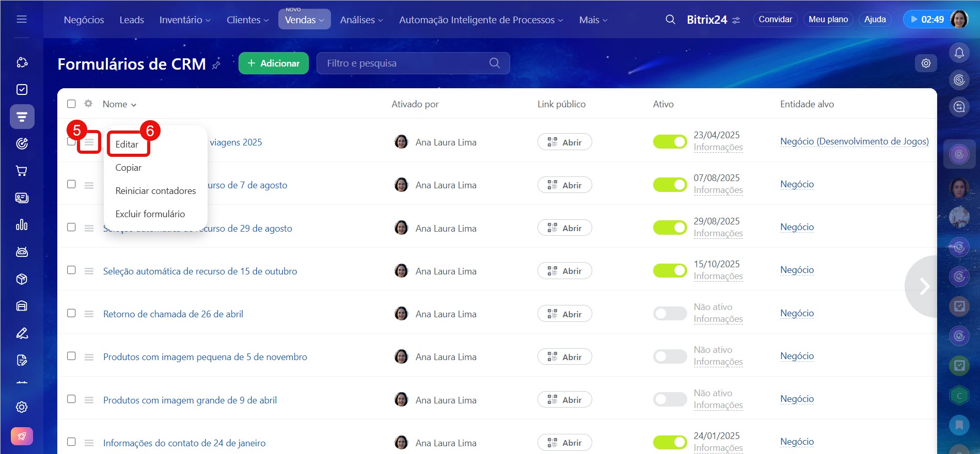
Task: Pin the Formulários de CRM page
Action: 216,64
